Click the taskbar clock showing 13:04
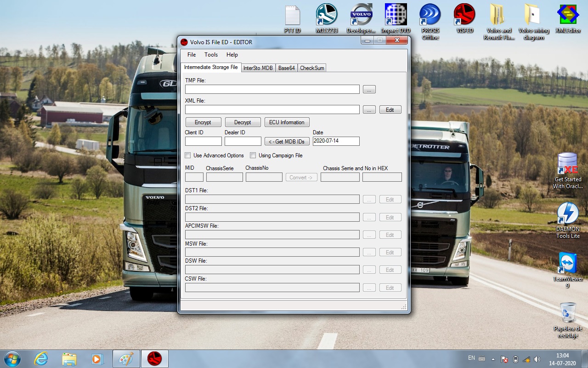The height and width of the screenshot is (368, 588). tap(562, 356)
